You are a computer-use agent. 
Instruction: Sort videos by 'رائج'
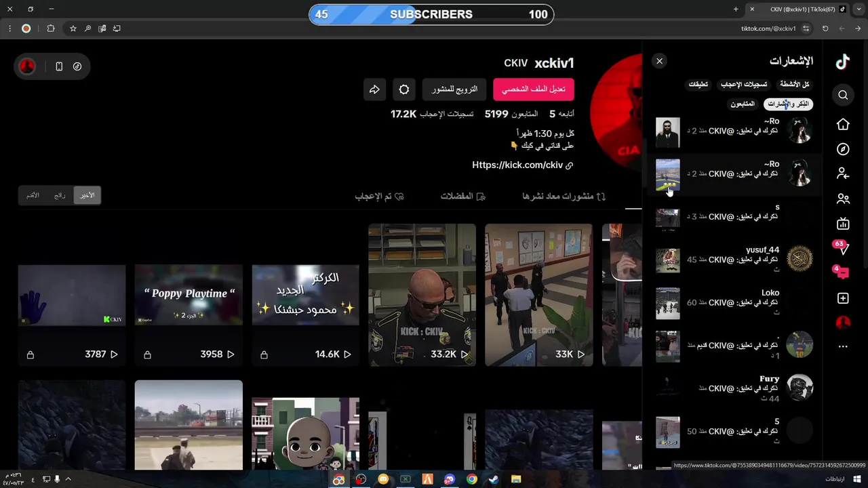(x=60, y=195)
